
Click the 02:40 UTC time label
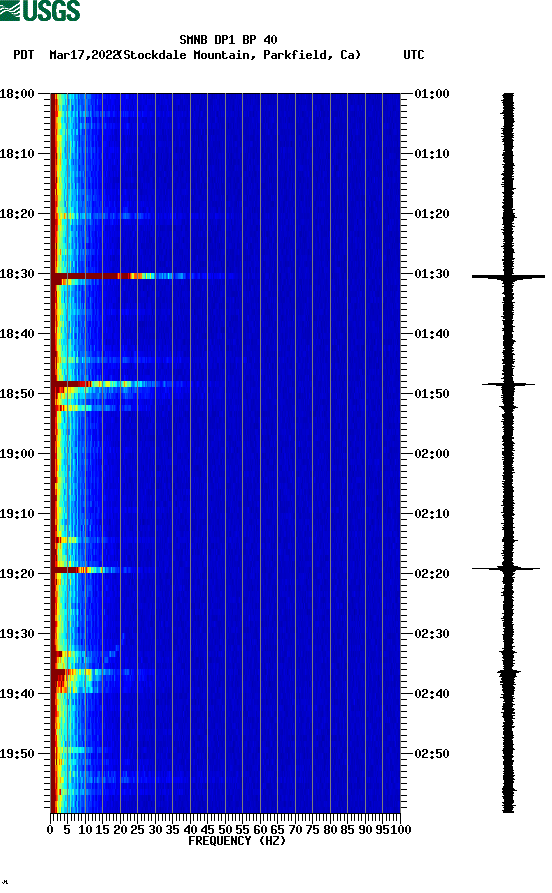click(432, 693)
